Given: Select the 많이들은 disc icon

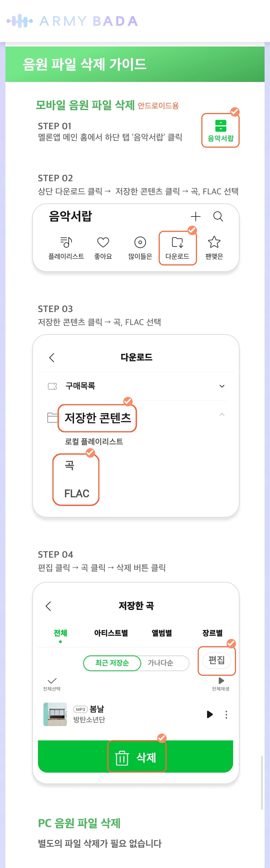Looking at the screenshot, I should [x=140, y=242].
